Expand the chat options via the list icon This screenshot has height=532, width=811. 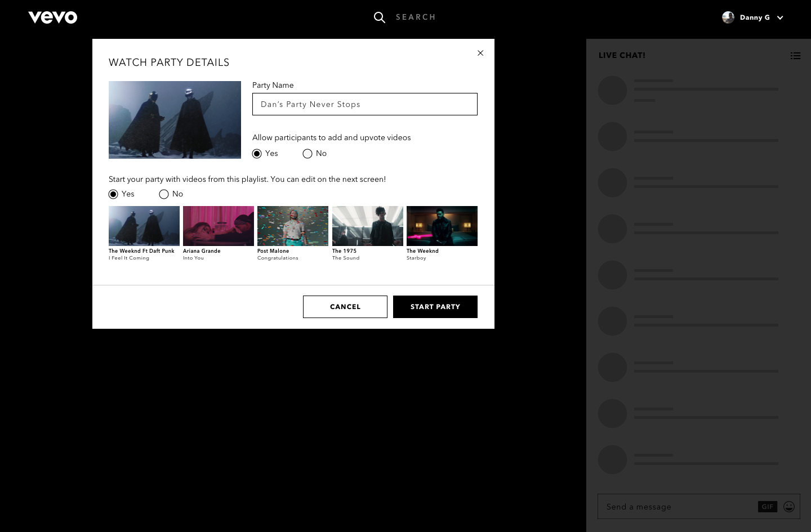795,56
